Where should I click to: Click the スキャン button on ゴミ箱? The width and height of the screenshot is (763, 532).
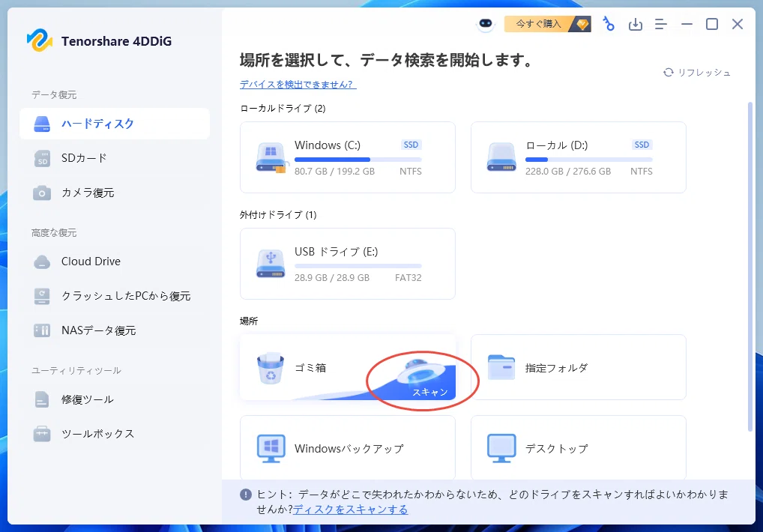[x=429, y=392]
